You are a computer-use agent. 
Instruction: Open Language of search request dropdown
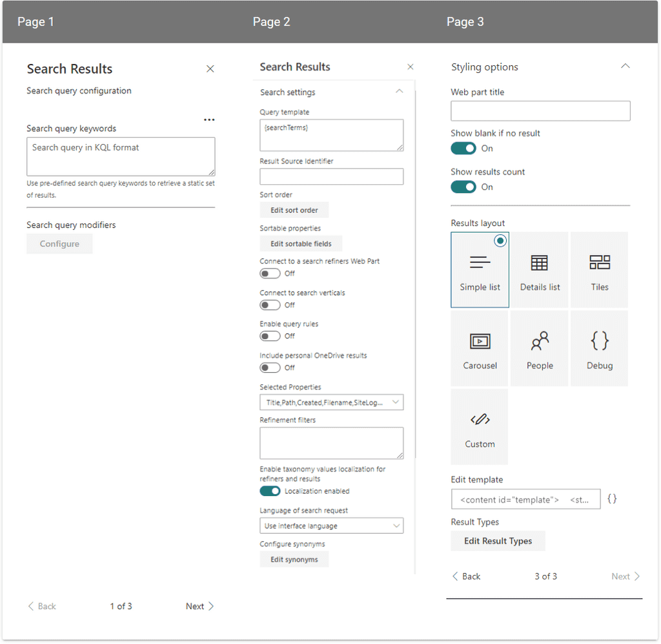(331, 526)
